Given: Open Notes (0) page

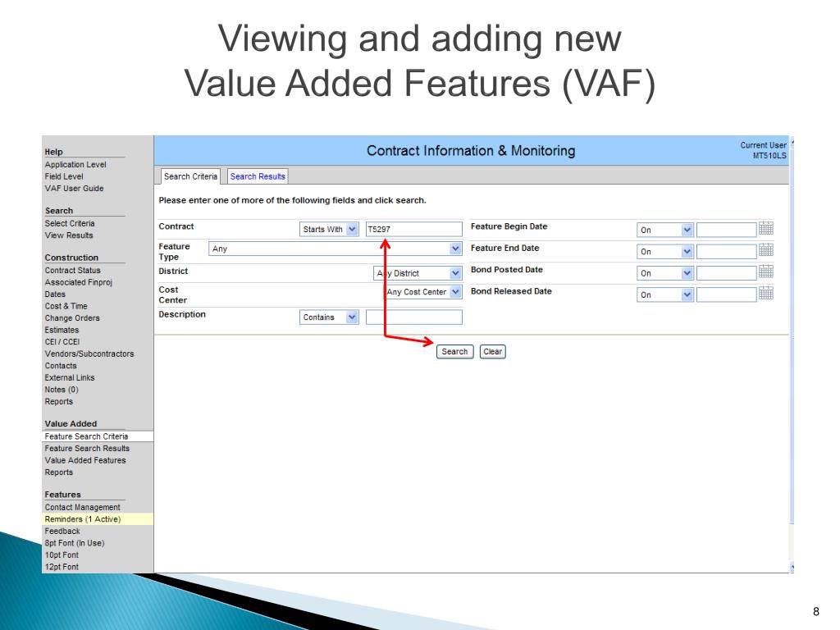Looking at the screenshot, I should tap(62, 390).
